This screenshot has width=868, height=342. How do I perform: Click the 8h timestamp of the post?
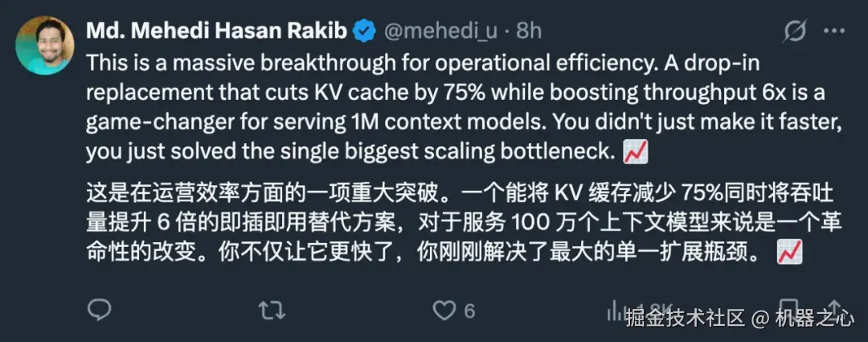(x=528, y=31)
